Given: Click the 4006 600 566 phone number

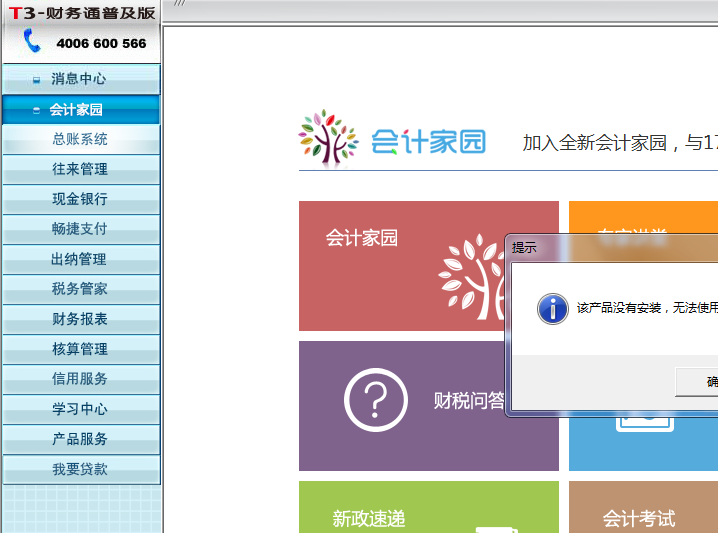Looking at the screenshot, I should click(x=101, y=44).
